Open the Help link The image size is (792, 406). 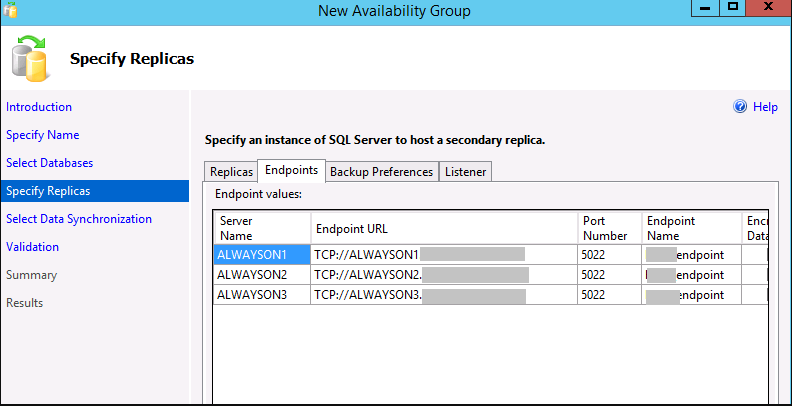(765, 107)
